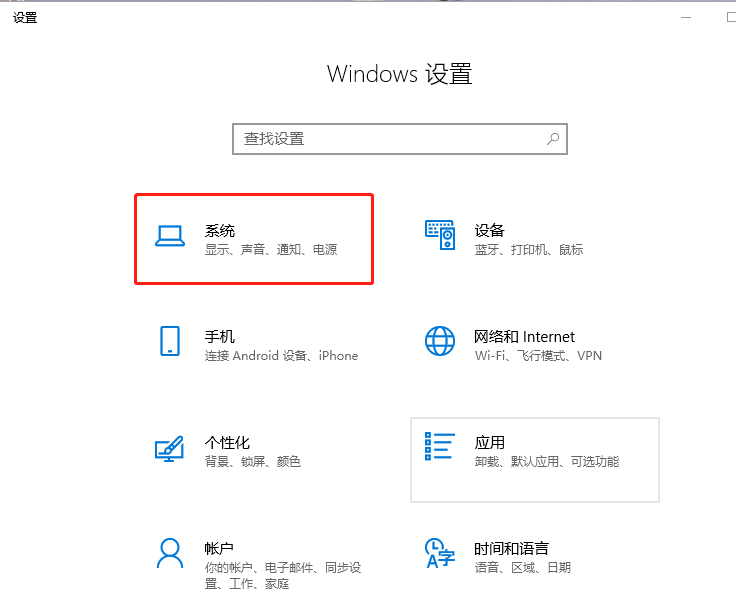The height and width of the screenshot is (614, 736).
Task: Click the Phone icon
Action: click(x=170, y=341)
